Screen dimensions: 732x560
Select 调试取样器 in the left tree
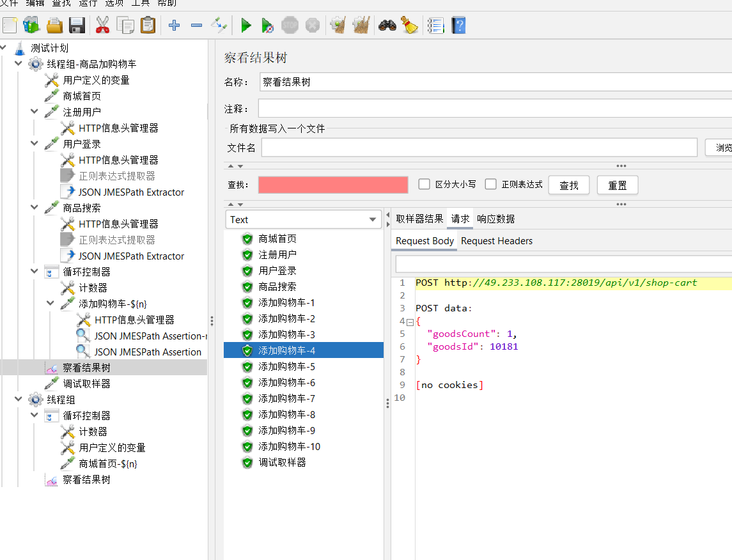tap(86, 384)
